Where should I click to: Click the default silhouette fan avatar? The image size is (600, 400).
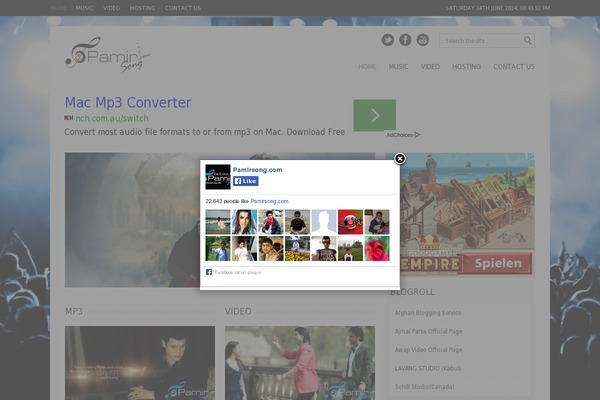pos(324,222)
